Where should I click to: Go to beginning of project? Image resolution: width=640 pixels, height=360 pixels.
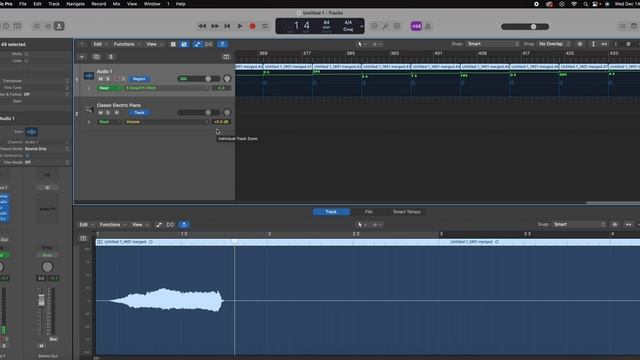(x=227, y=26)
